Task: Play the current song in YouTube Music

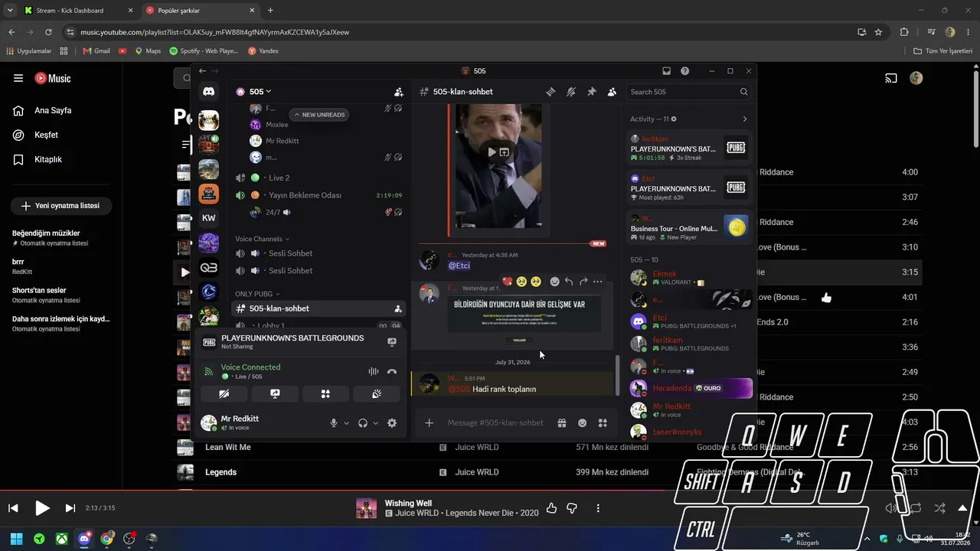Action: 42,508
